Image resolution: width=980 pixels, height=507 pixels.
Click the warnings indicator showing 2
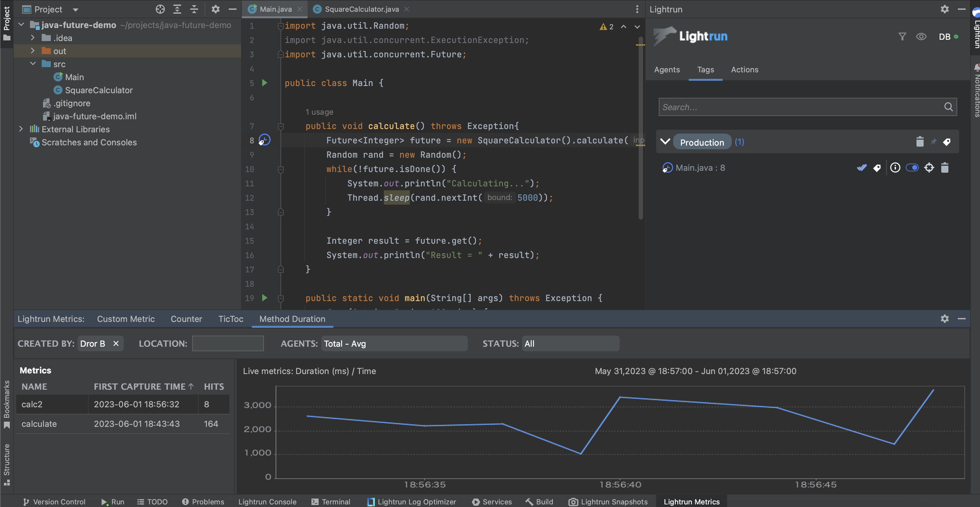[607, 27]
